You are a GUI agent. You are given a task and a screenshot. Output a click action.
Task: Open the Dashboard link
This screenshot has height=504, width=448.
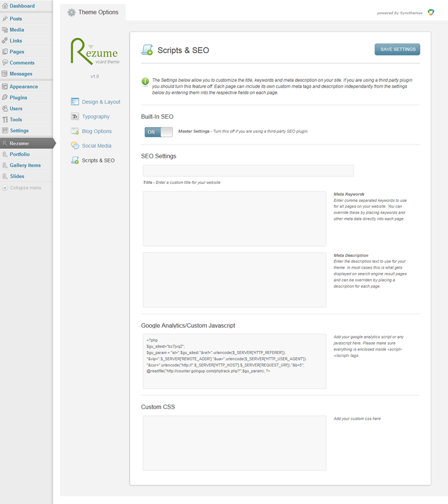pyautogui.click(x=22, y=6)
